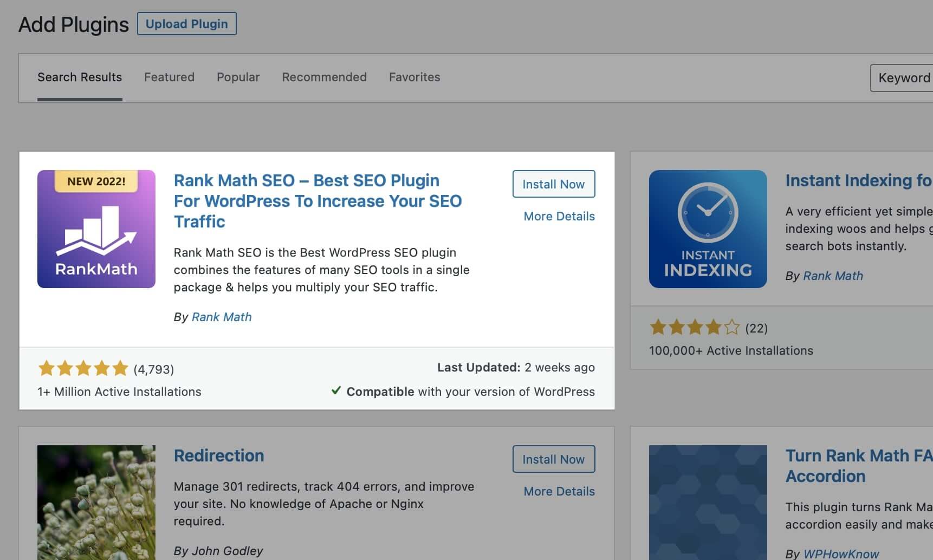Open the Keyword search type dropdown

tap(902, 78)
